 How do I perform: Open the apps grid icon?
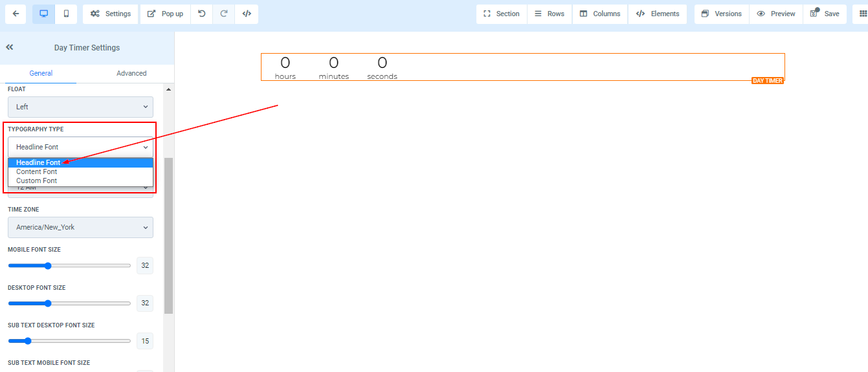coord(863,14)
